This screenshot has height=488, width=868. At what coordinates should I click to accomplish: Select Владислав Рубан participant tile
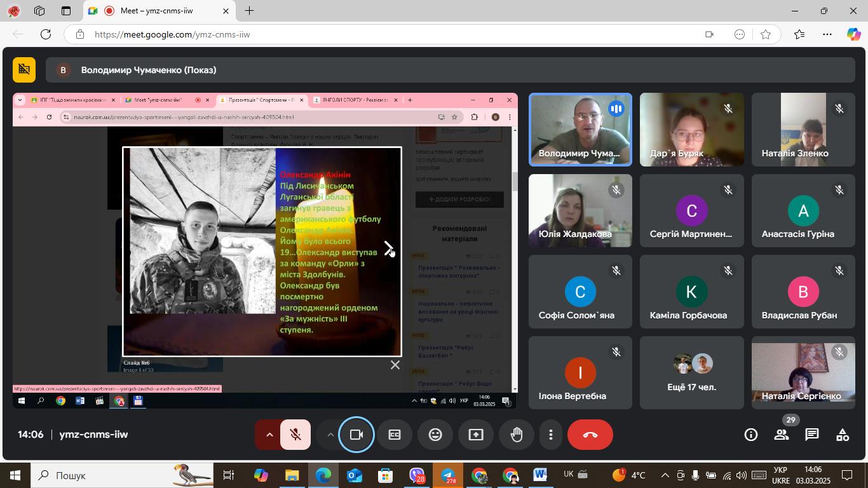coord(803,292)
